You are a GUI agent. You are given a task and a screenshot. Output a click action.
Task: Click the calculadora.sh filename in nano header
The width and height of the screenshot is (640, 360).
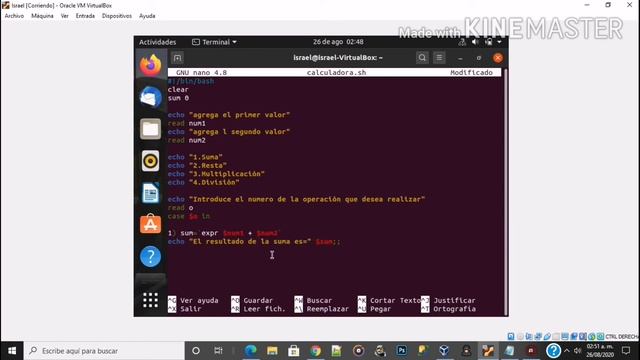(x=336, y=73)
